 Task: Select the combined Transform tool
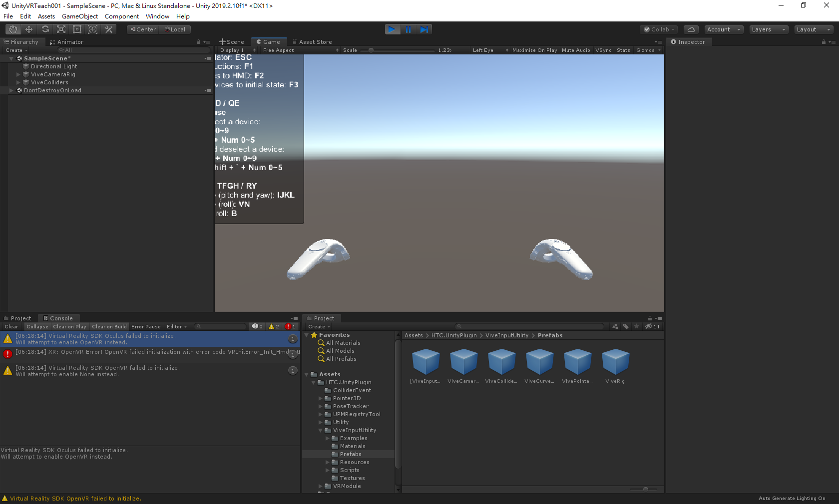click(x=93, y=29)
